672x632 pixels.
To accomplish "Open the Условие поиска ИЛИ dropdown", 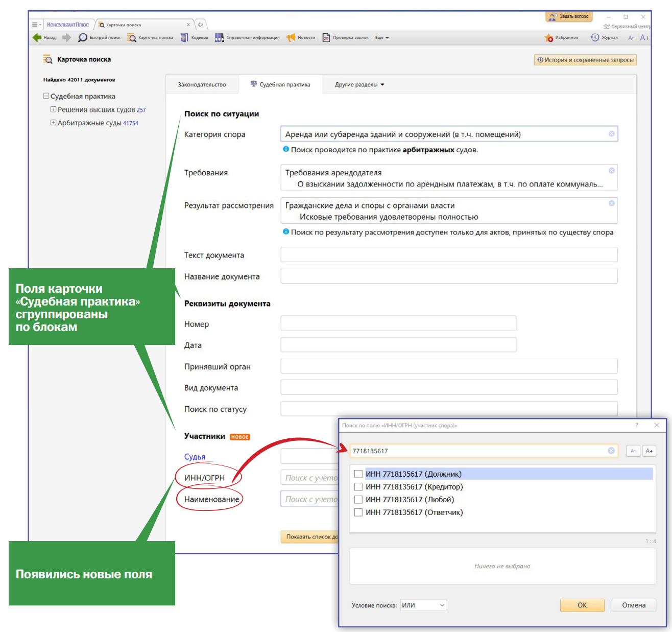I will click(x=423, y=605).
